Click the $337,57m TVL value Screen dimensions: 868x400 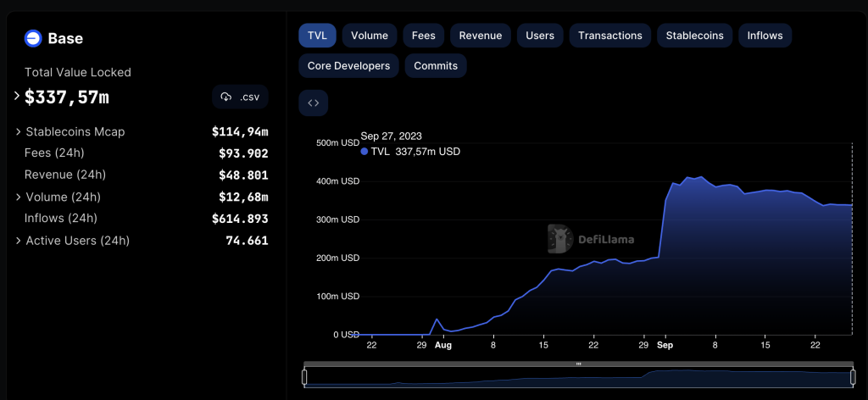click(67, 97)
